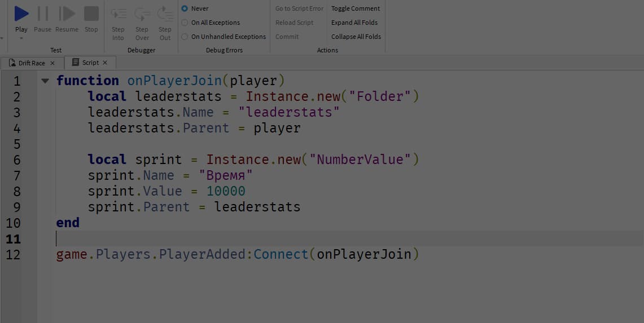644x323 pixels.
Task: Click the Play button icon
Action: click(21, 14)
